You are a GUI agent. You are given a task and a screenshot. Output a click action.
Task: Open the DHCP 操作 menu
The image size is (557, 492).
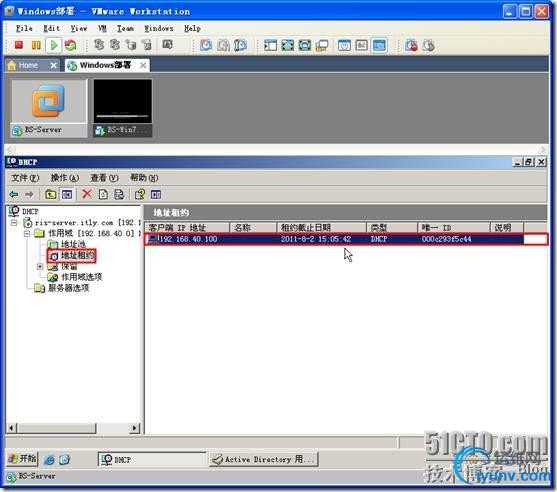pos(65,178)
